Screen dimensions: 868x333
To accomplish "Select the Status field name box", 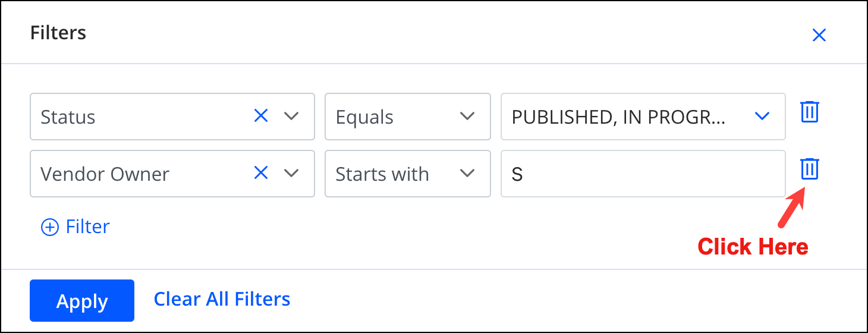I will [172, 117].
